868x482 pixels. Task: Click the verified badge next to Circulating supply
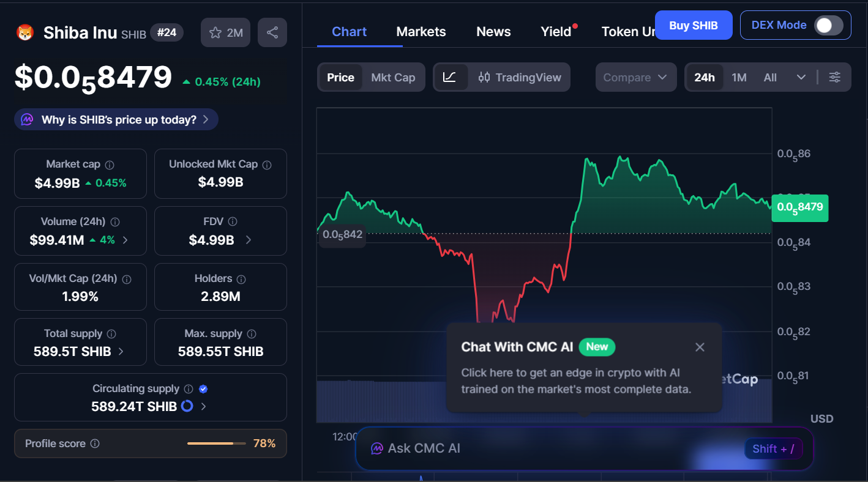point(203,388)
